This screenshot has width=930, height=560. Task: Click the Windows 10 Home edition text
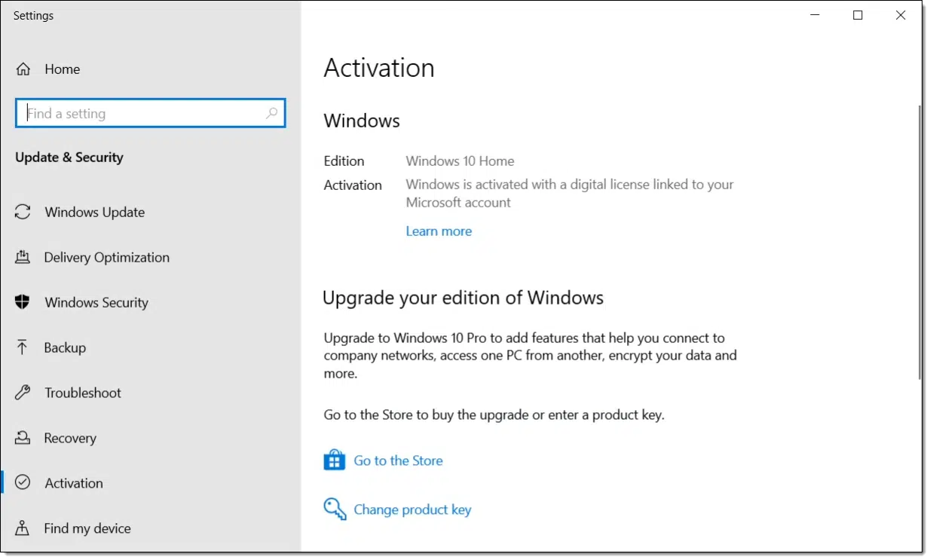(x=460, y=161)
